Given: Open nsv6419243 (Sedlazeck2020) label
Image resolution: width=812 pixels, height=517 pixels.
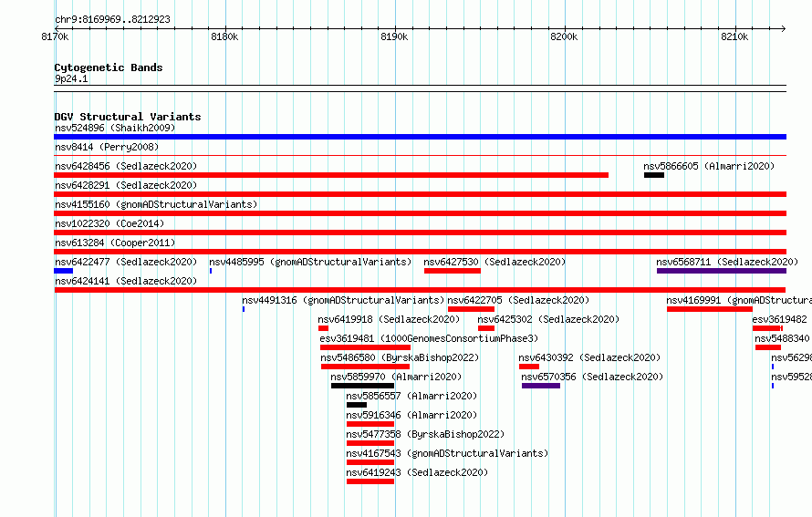Looking at the screenshot, I should (417, 472).
